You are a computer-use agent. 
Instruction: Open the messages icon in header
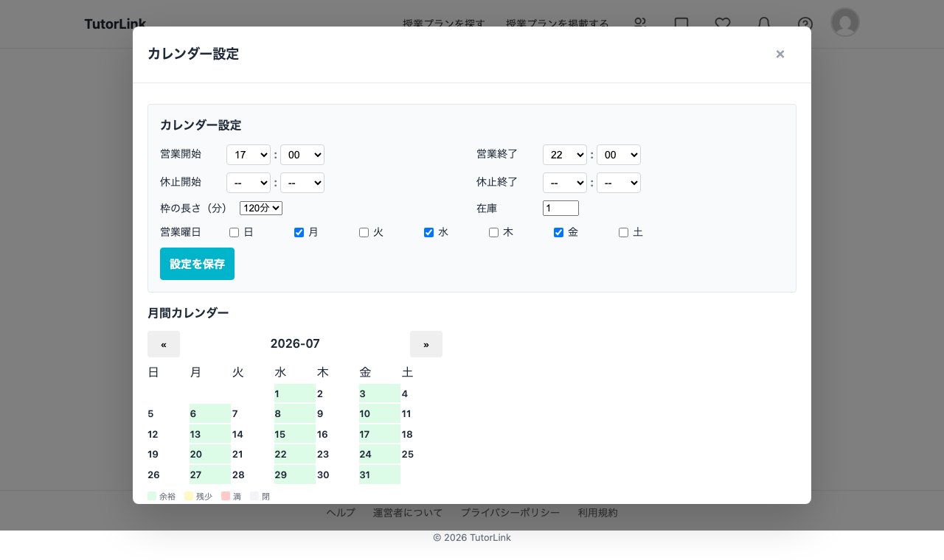[681, 24]
